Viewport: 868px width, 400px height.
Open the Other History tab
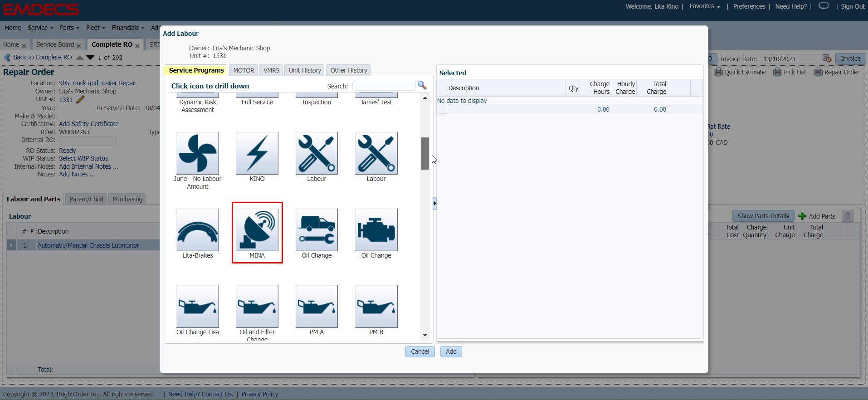coord(348,70)
